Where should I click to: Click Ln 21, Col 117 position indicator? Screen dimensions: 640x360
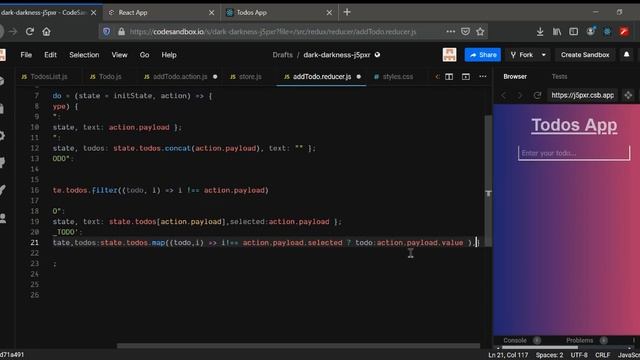(x=508, y=355)
